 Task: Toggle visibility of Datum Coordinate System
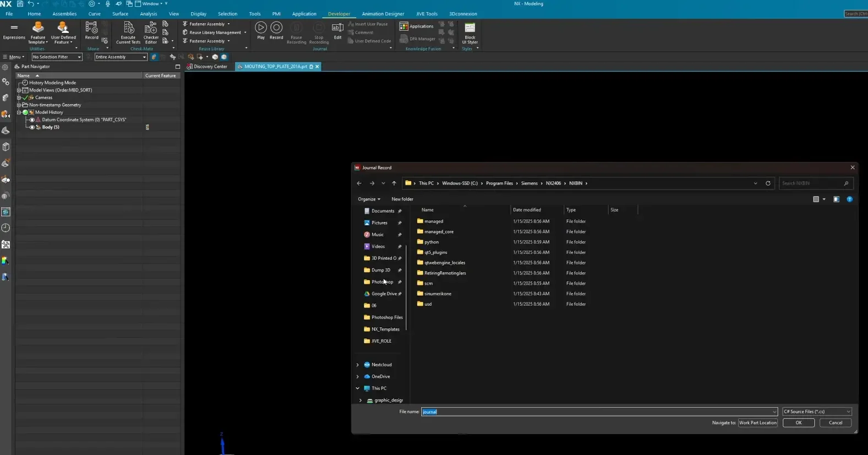click(x=32, y=120)
